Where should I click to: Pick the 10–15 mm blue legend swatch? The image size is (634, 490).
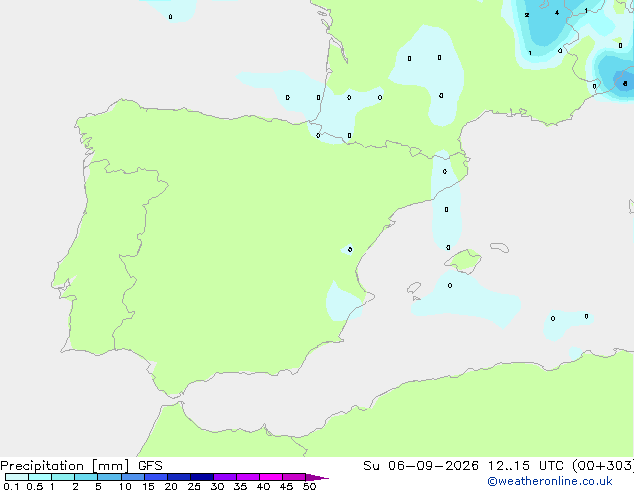click(x=133, y=477)
